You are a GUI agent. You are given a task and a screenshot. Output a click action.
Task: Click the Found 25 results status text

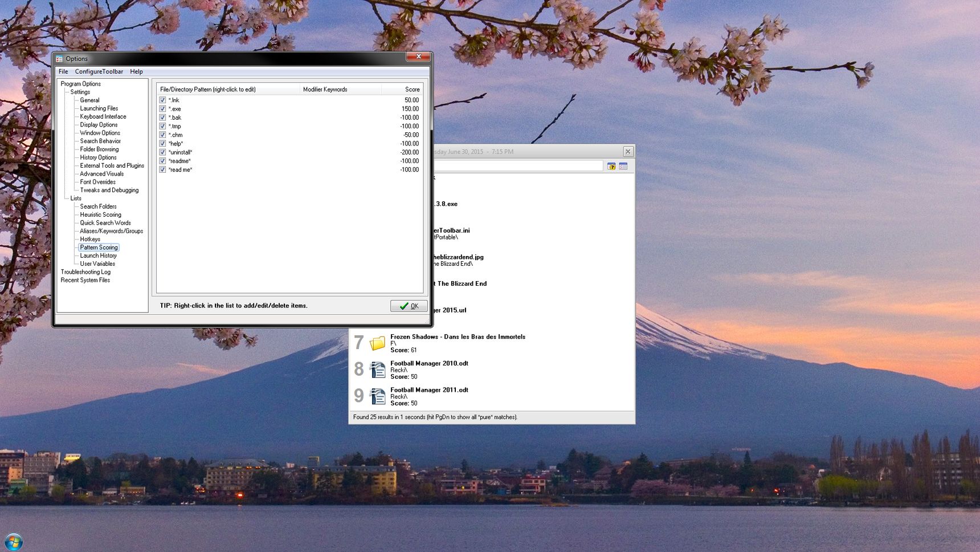435,417
